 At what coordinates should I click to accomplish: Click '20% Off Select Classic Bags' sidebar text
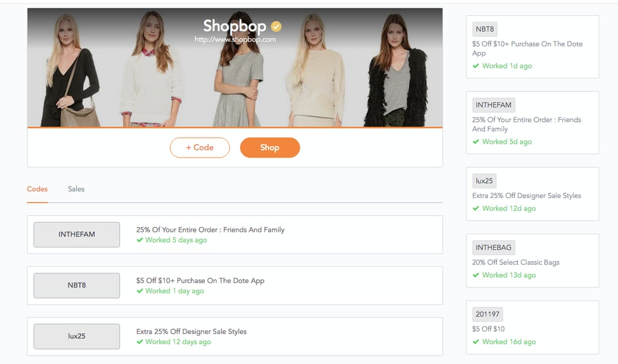[x=516, y=262]
